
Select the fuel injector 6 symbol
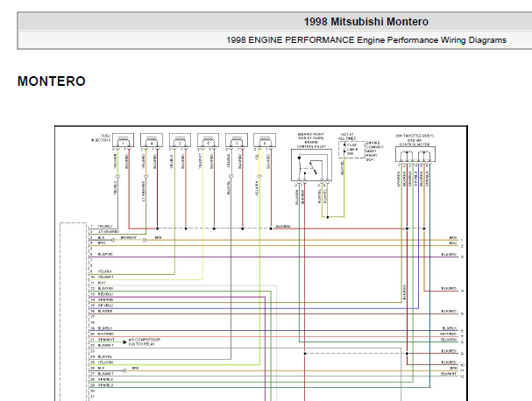pyautogui.click(x=265, y=140)
